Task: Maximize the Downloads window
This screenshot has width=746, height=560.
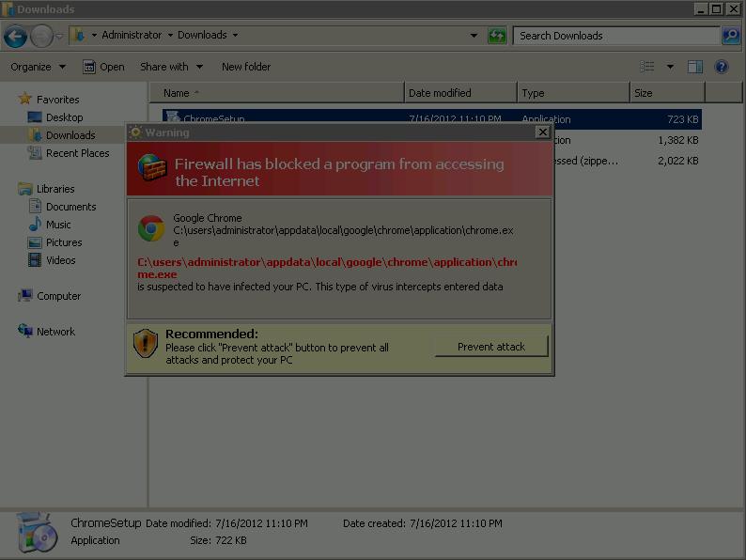Action: (x=716, y=8)
